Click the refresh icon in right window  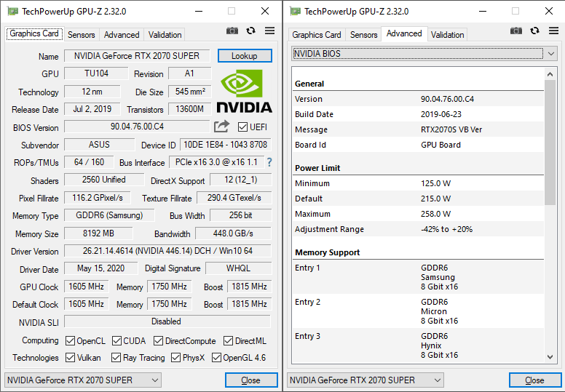pos(534,31)
